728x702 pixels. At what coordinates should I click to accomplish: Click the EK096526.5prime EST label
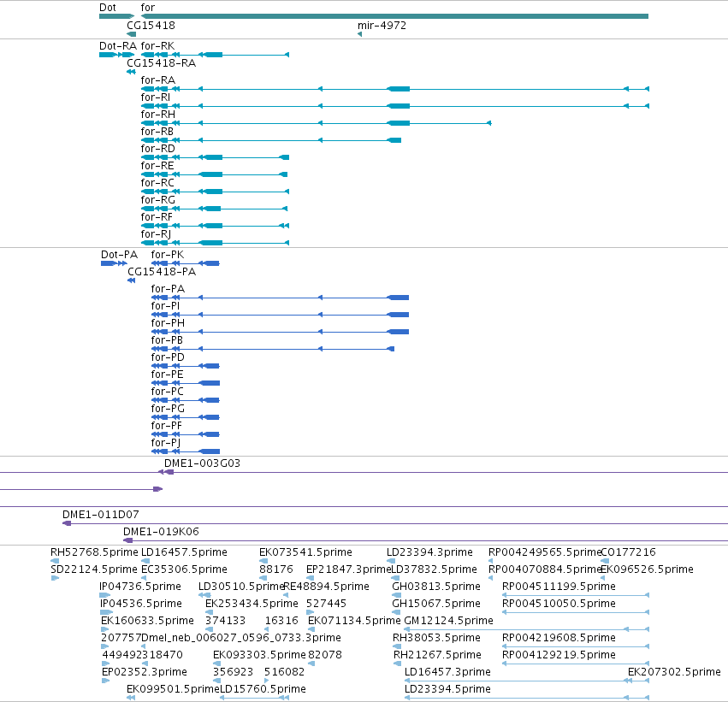click(648, 569)
